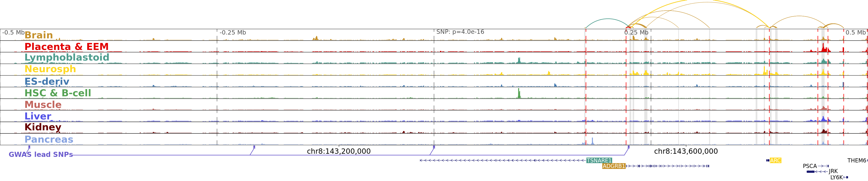Viewport: 868px width, 181px height.
Task: Click the tall light-blue Pancreas signal peak
Action: [592, 141]
